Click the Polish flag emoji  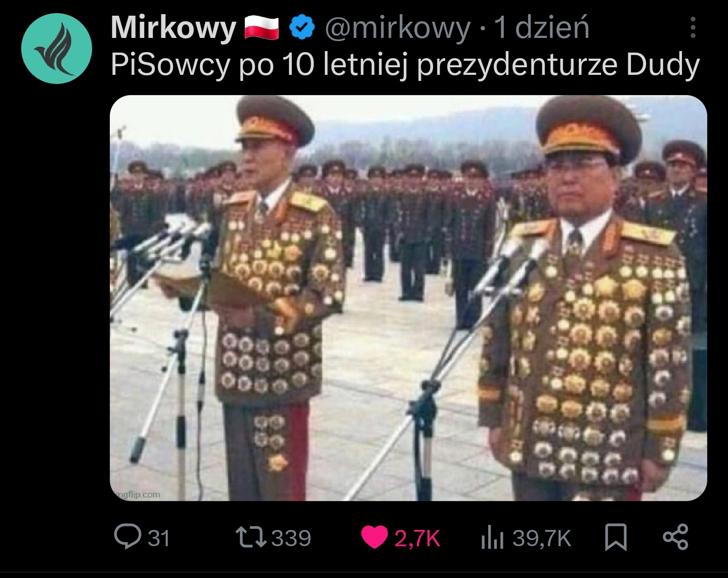pos(262,27)
